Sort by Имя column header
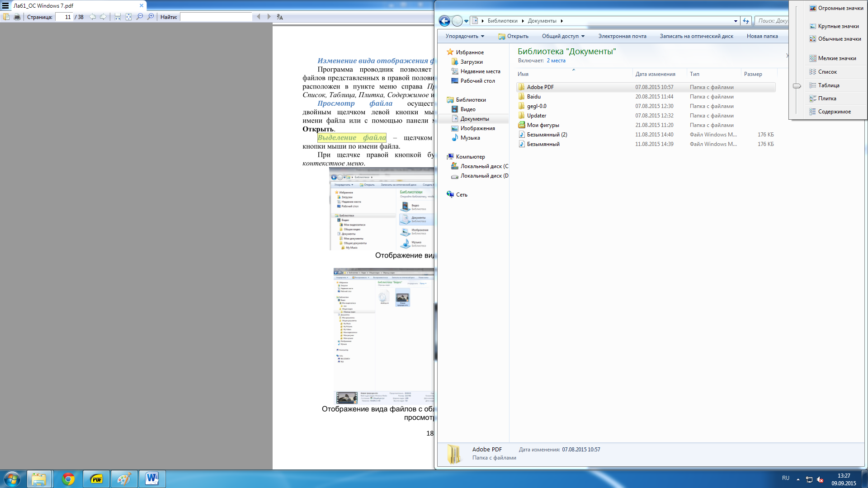Screen dimensions: 868x488 pyautogui.click(x=574, y=74)
